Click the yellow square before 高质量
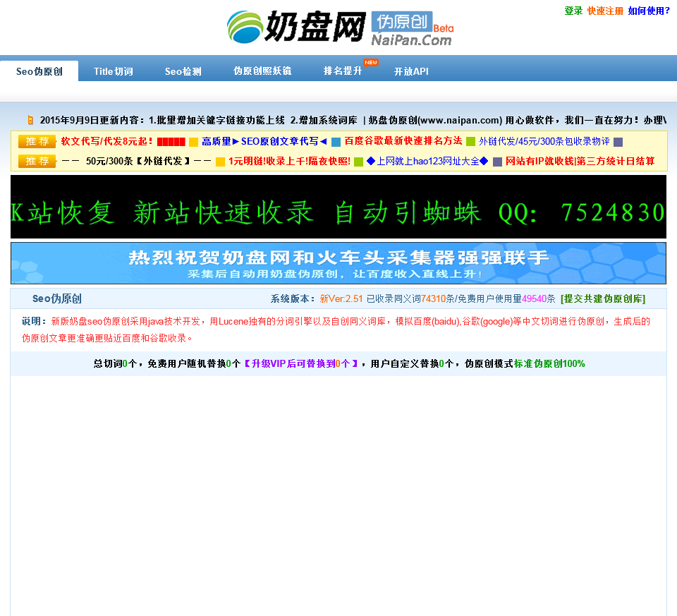The image size is (677, 616). click(194, 142)
